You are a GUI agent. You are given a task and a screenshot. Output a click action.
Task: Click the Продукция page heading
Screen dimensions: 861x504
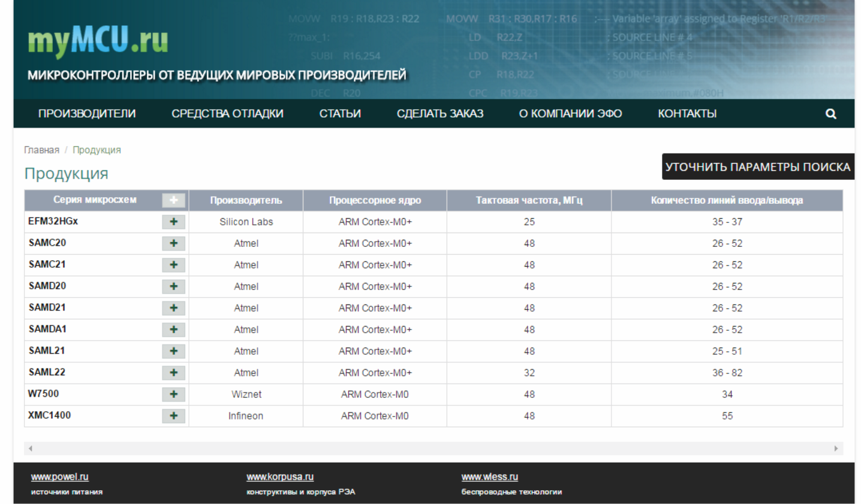pos(67,173)
